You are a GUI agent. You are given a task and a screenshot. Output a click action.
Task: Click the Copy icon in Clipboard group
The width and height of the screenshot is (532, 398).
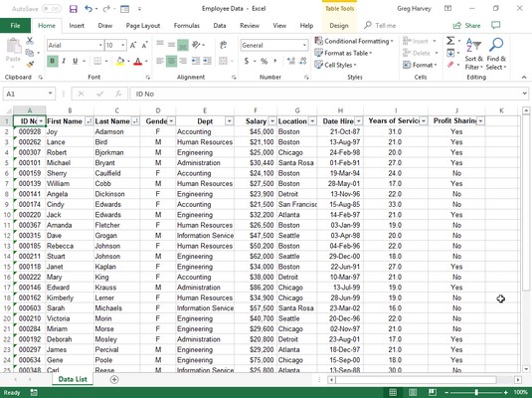pyautogui.click(x=30, y=53)
